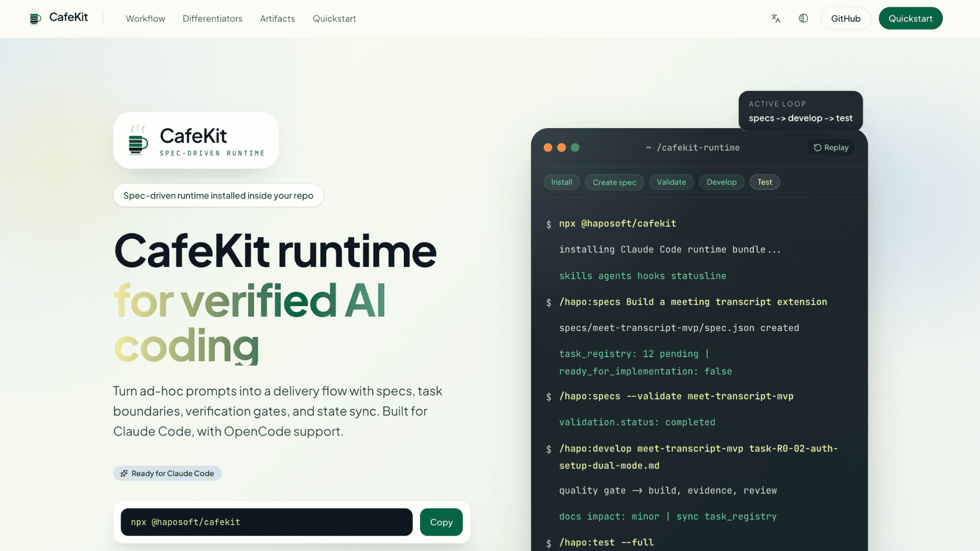This screenshot has width=980, height=551.
Task: Select the Create spec step tab
Action: [614, 182]
